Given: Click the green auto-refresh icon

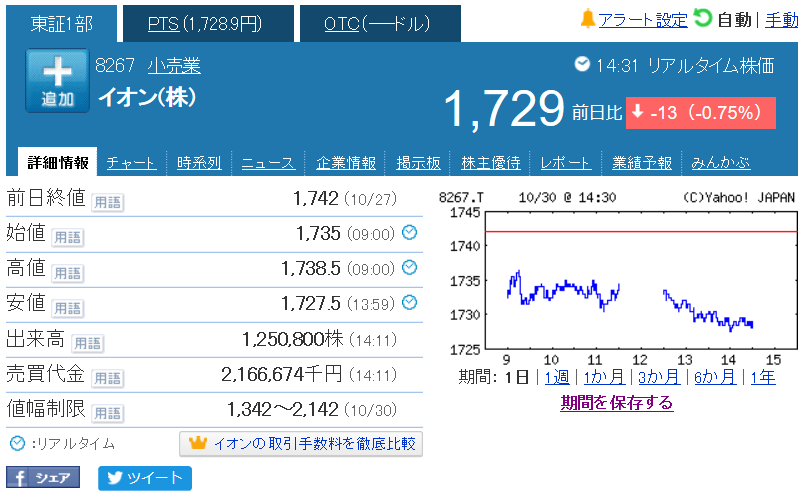Looking at the screenshot, I should pyautogui.click(x=702, y=18).
